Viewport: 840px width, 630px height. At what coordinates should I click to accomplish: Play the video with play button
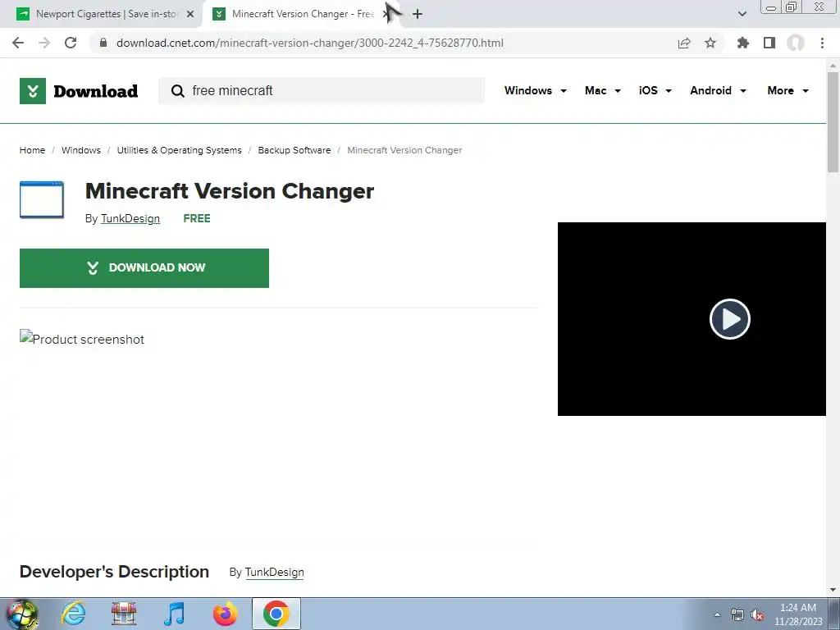729,319
